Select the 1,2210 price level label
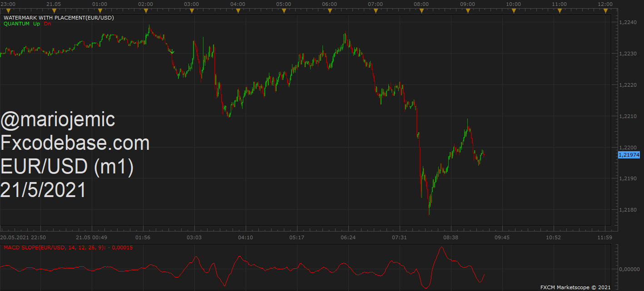Viewport: 644px width, 291px height. tap(629, 116)
